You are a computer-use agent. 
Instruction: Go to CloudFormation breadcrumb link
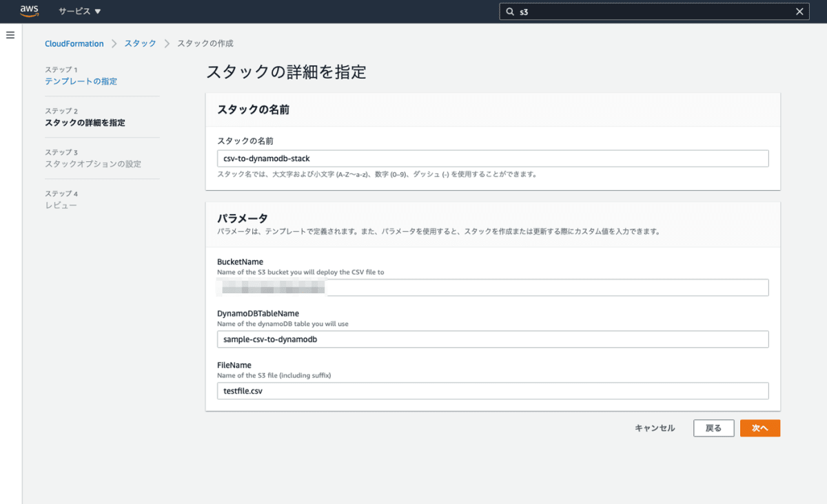click(x=74, y=43)
